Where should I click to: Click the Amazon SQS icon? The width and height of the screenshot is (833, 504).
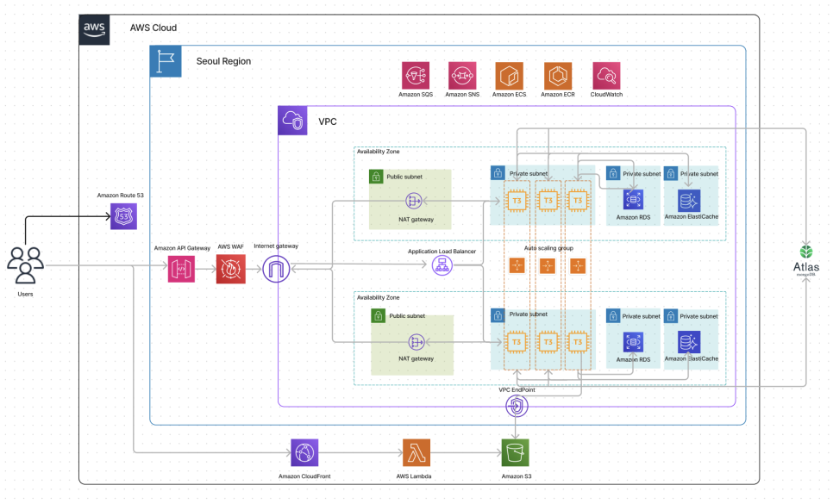pos(416,75)
